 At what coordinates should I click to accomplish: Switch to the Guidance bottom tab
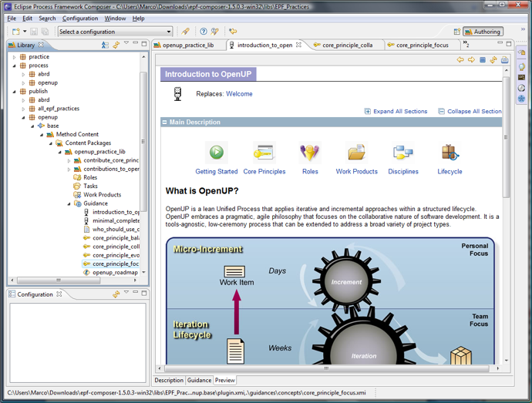(199, 381)
